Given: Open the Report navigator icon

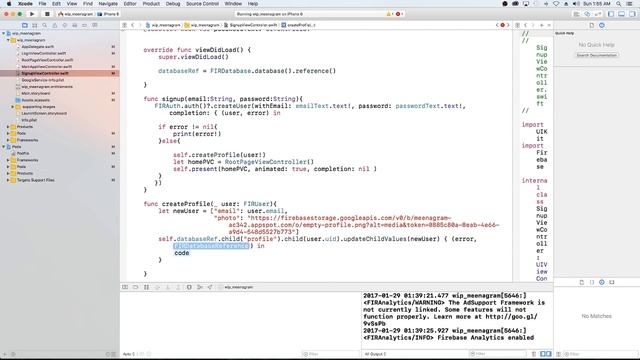Looking at the screenshot, I should [95, 25].
